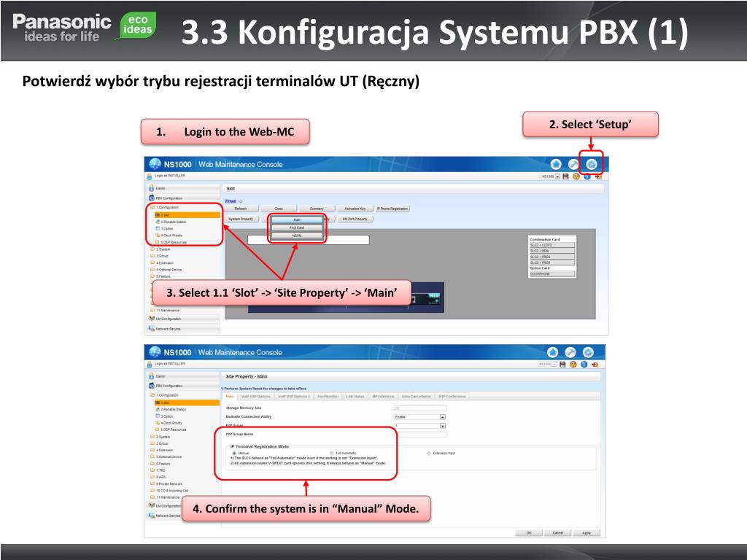Viewport: 747px width, 560px height.
Task: Click the logout icon on the Site Property screen
Action: (595, 365)
